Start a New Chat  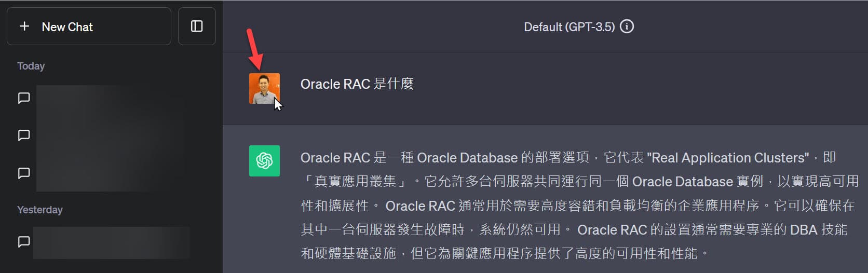click(x=89, y=26)
